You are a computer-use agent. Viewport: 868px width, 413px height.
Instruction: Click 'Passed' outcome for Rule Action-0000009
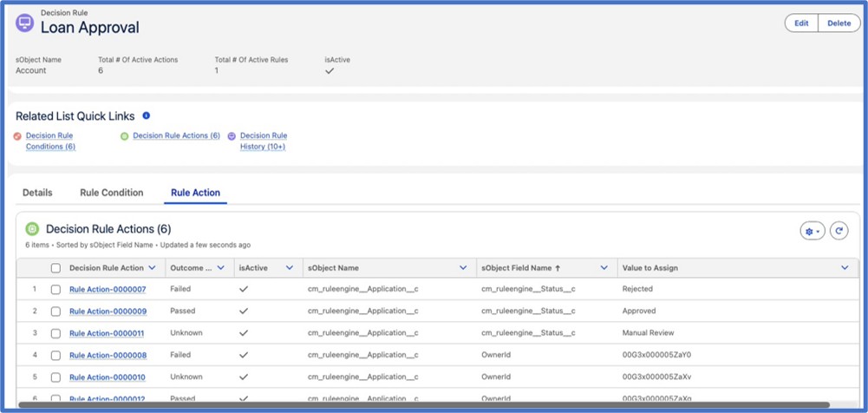pyautogui.click(x=183, y=311)
